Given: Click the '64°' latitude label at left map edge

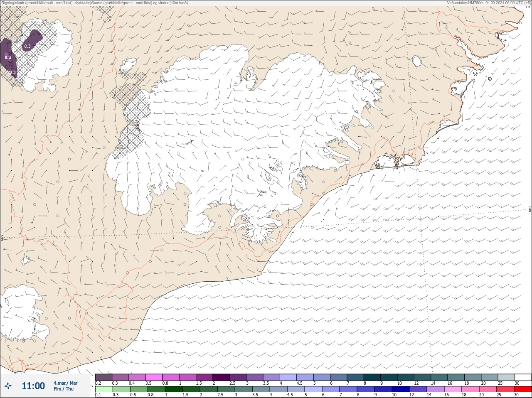Looking at the screenshot, I should tap(2, 238).
